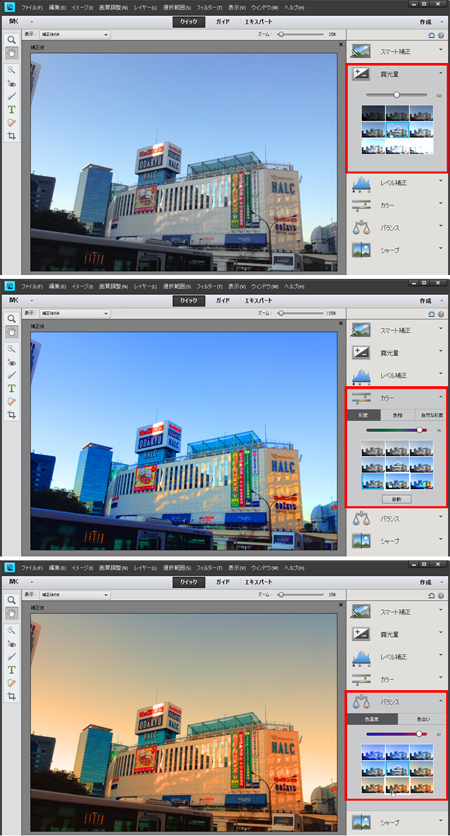Close the image document in the top window
Image resolution: width=450 pixels, height=836 pixels.
click(341, 44)
